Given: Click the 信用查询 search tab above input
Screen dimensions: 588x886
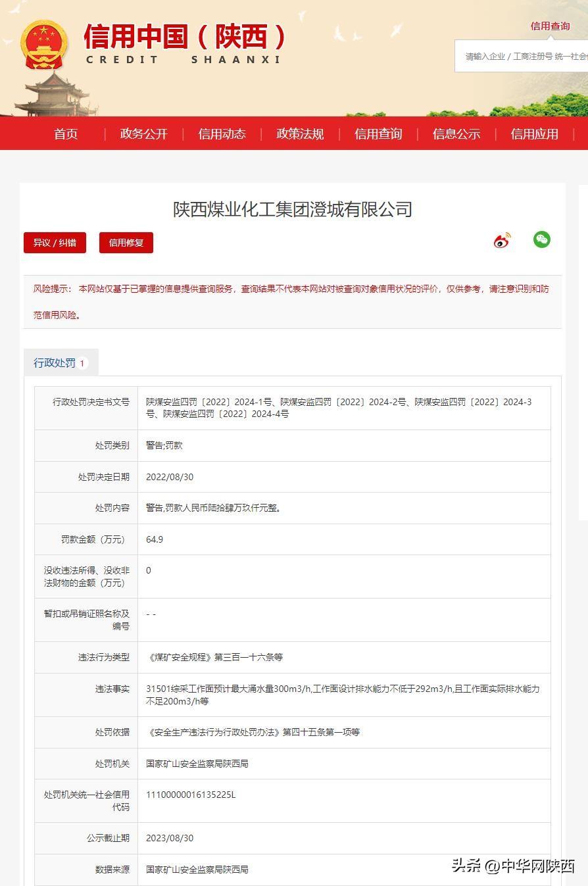Looking at the screenshot, I should pos(550,26).
